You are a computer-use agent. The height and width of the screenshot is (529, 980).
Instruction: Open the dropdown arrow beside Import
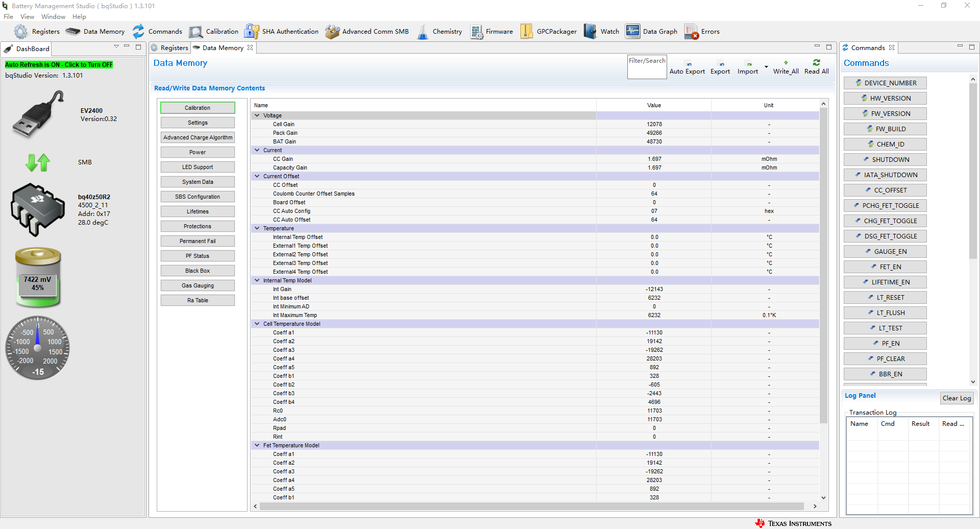pyautogui.click(x=766, y=67)
